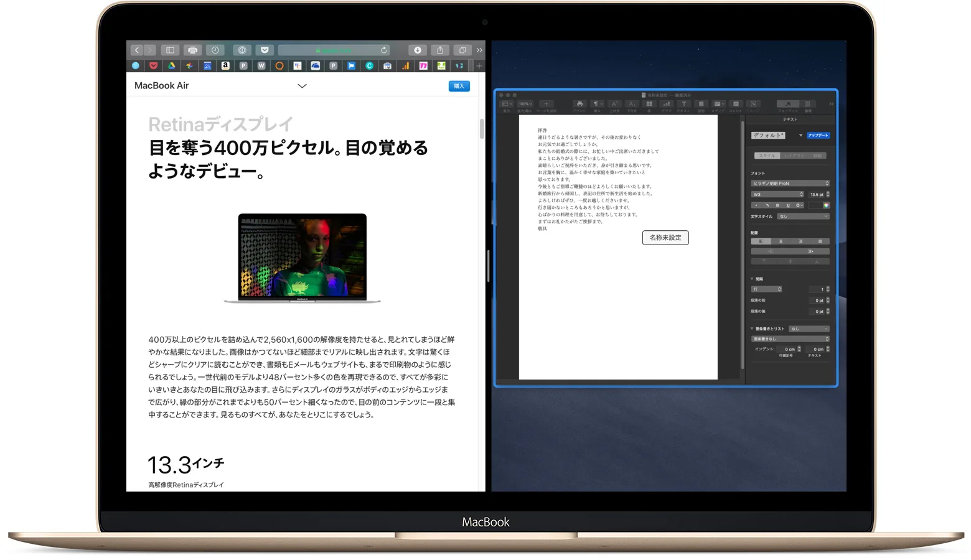971x560 pixels.
Task: Open the Amazon bookmark in favorites bar
Action: pyautogui.click(x=225, y=66)
